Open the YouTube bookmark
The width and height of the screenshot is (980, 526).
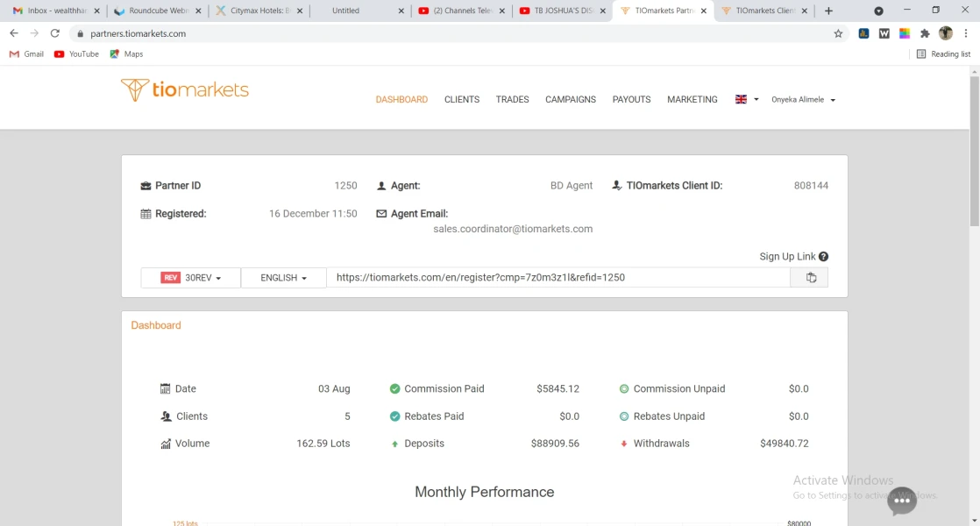point(76,54)
